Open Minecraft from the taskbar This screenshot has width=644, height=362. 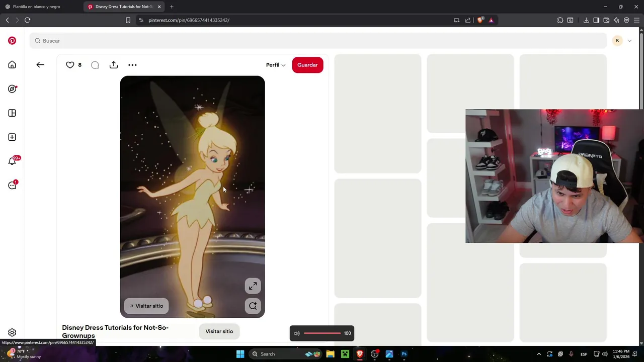pos(345,354)
